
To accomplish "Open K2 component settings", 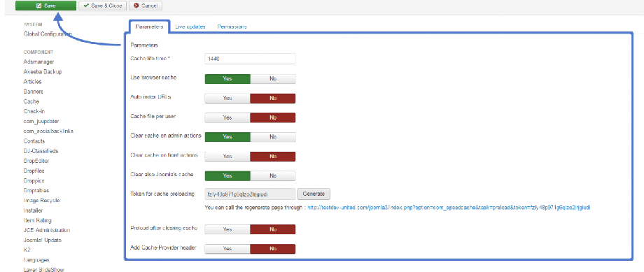I will click(27, 250).
